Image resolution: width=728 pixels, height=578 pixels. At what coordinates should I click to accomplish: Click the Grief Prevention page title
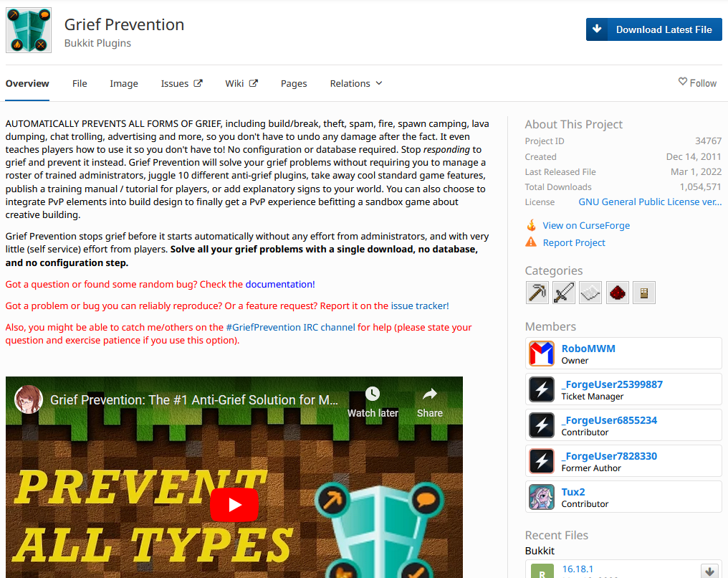[x=124, y=24]
